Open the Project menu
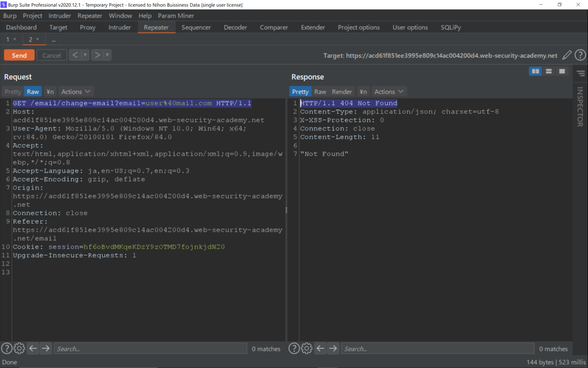The image size is (588, 368). coord(33,16)
